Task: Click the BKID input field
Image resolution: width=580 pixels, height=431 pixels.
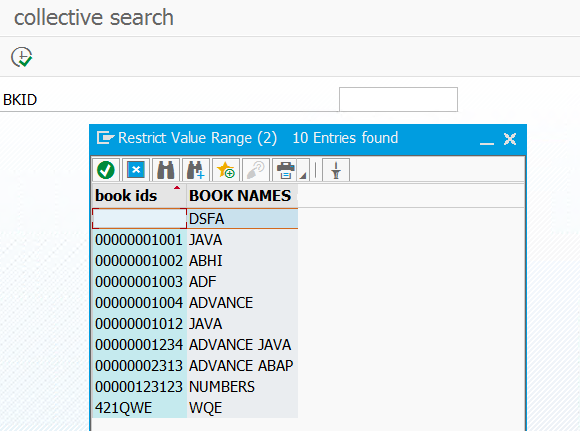Action: (398, 100)
